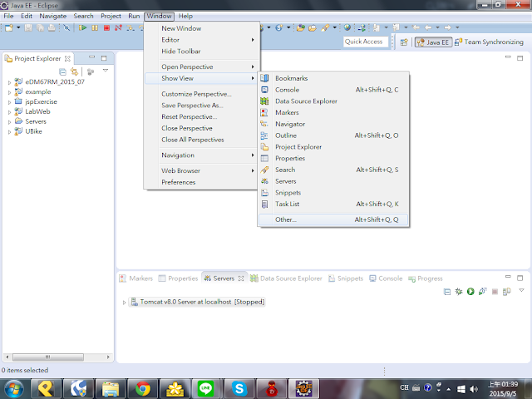This screenshot has height=399, width=532.
Task: Open the File menu
Action: (x=8, y=16)
